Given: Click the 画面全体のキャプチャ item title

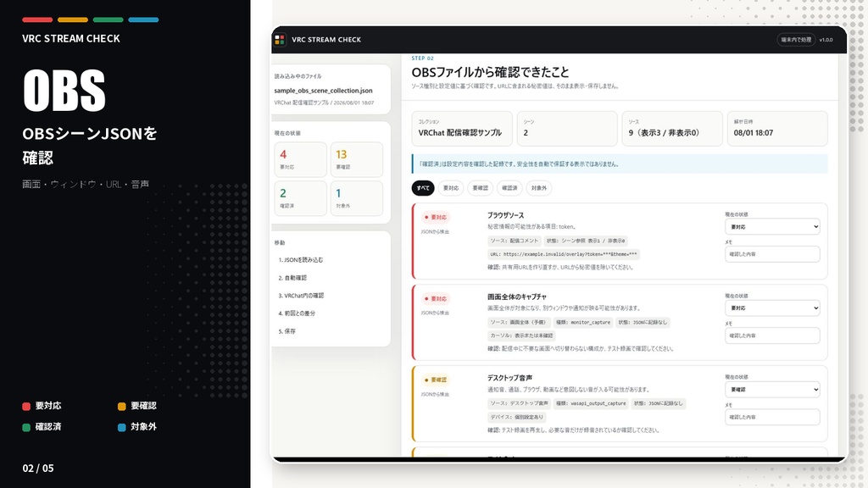Looking at the screenshot, I should point(516,297).
